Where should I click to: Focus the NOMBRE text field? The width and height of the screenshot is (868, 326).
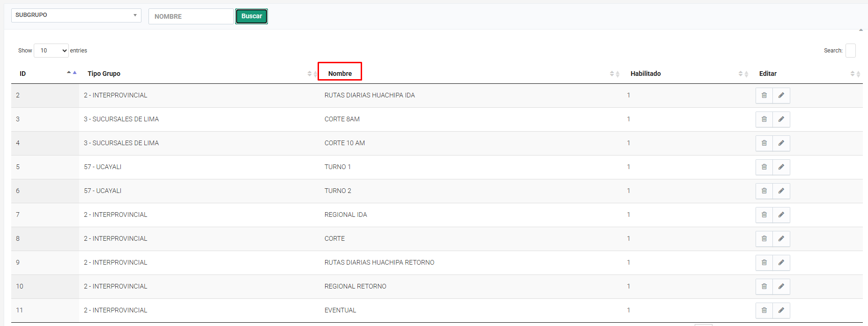tap(191, 16)
